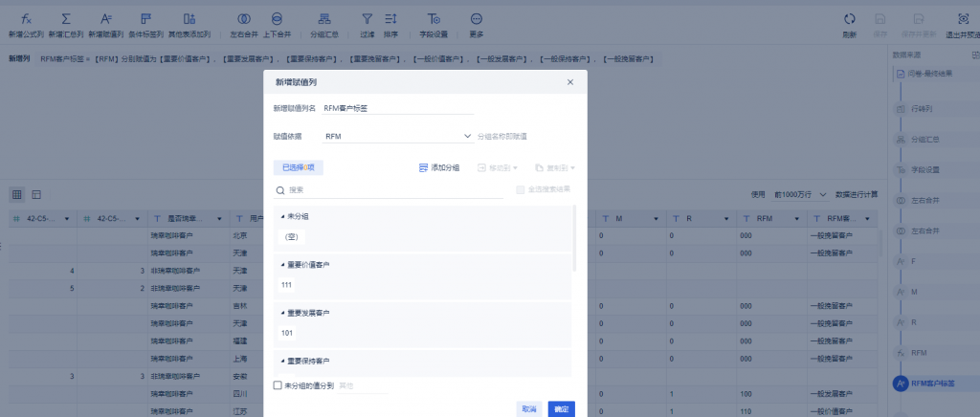
Task: Click the 左右合并 join icon in toolbar
Action: [x=244, y=19]
